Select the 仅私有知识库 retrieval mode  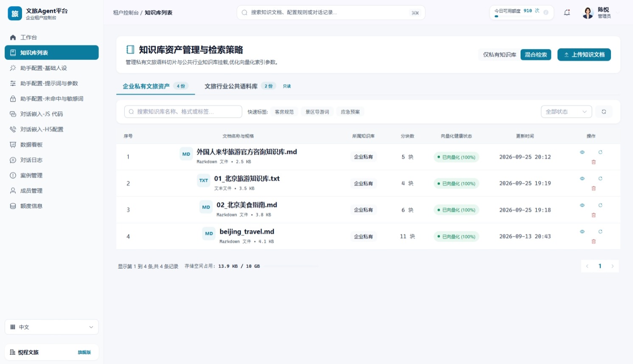(500, 55)
